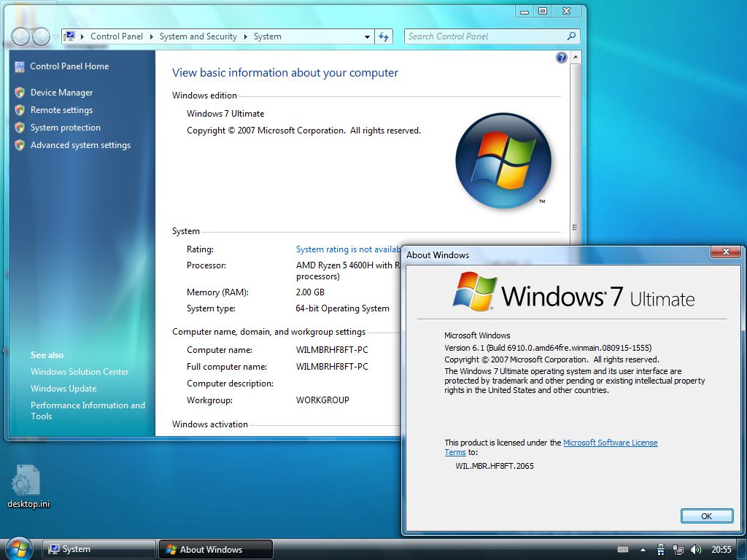Switch to System taskbar button

[x=99, y=549]
